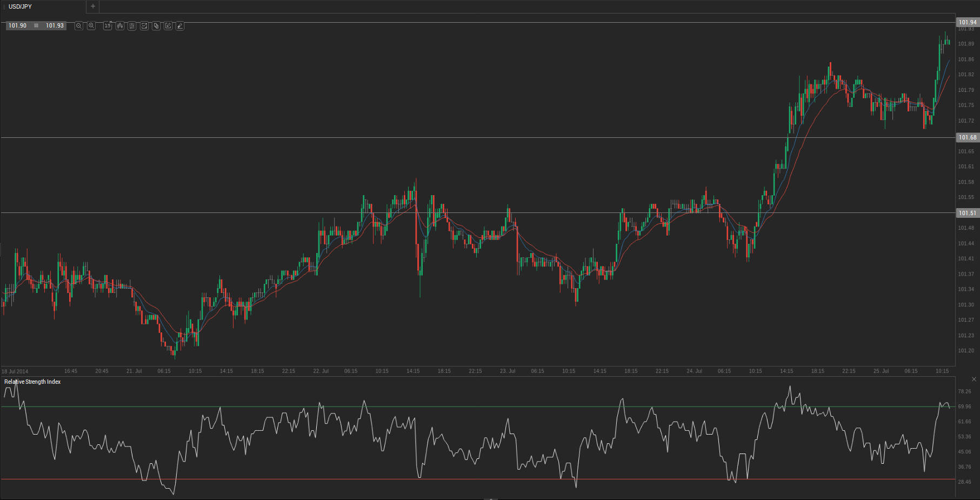The image size is (980, 500).
Task: Click the square between bid and ask prices
Action: 36,25
